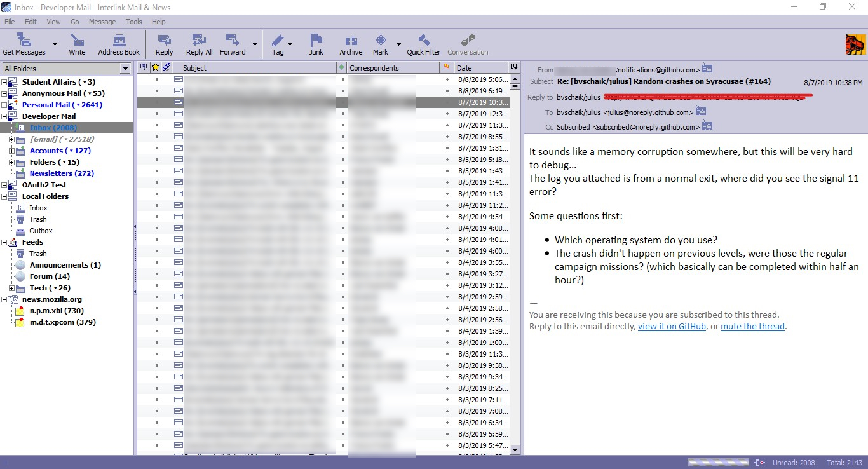This screenshot has height=469, width=868.
Task: Open the Message menu
Action: pyautogui.click(x=102, y=22)
